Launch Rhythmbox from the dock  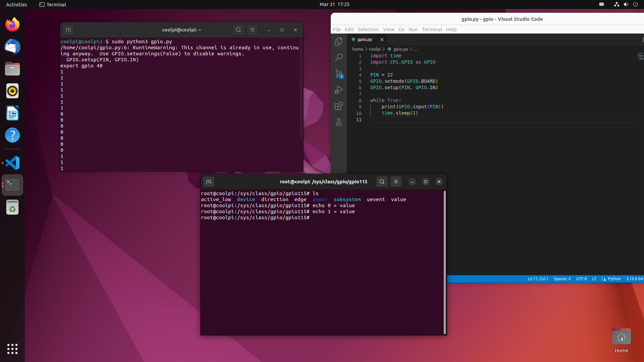[12, 91]
